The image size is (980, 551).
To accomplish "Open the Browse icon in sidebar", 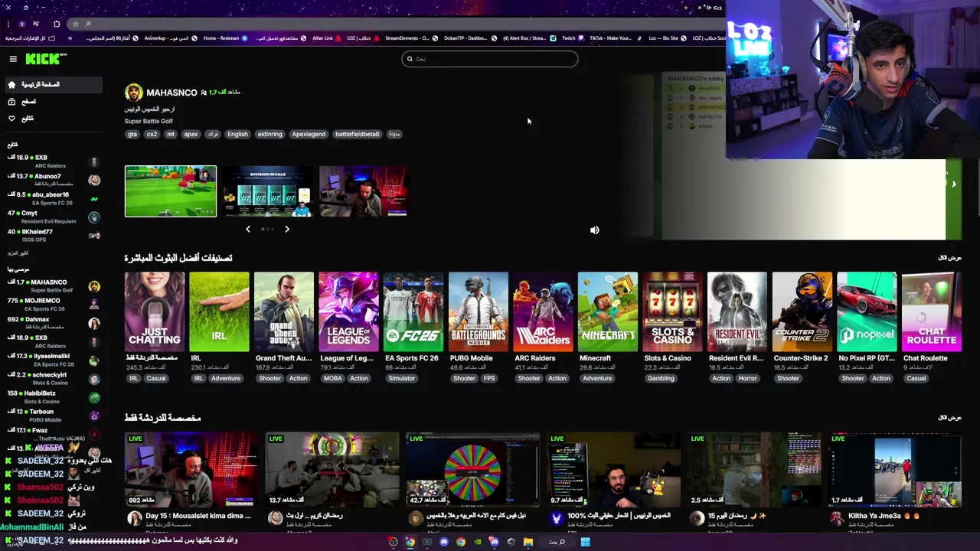I will click(11, 101).
